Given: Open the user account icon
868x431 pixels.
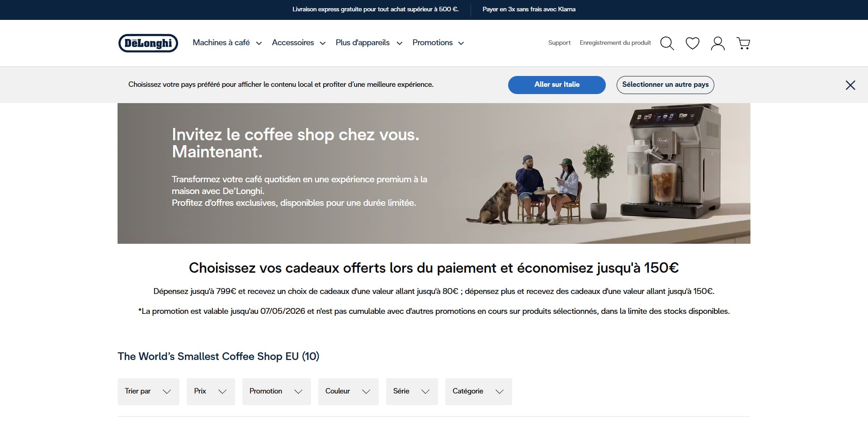Looking at the screenshot, I should click(x=717, y=43).
